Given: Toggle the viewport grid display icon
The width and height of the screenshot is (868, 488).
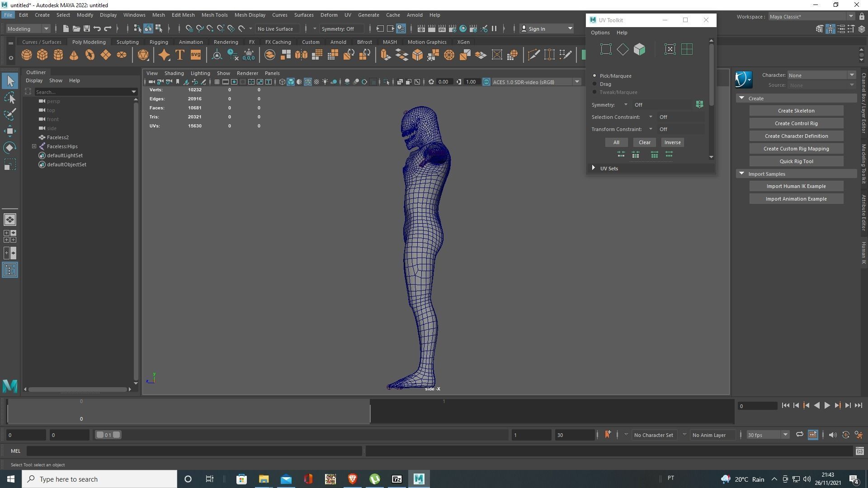Looking at the screenshot, I should coord(217,82).
